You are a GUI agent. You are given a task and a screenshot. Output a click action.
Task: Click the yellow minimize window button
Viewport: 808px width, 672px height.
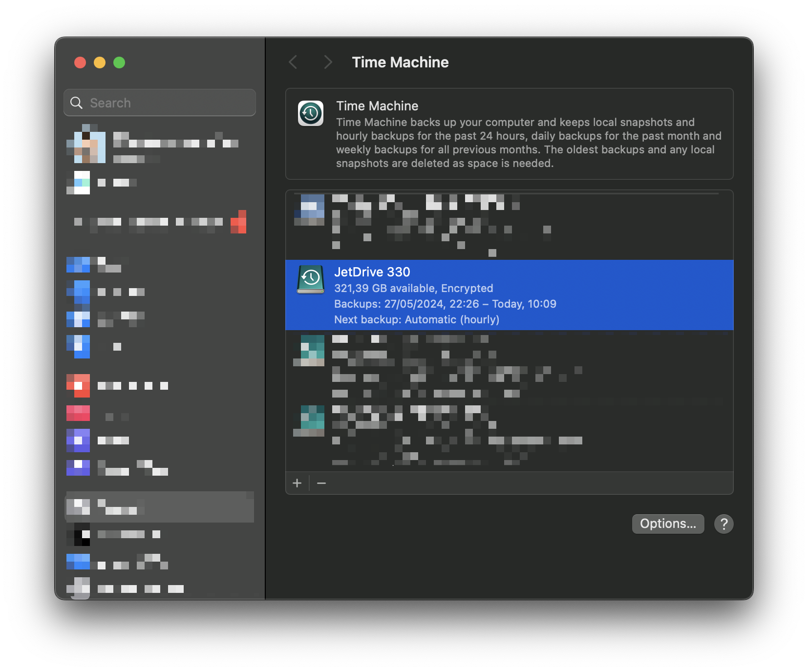click(x=100, y=63)
